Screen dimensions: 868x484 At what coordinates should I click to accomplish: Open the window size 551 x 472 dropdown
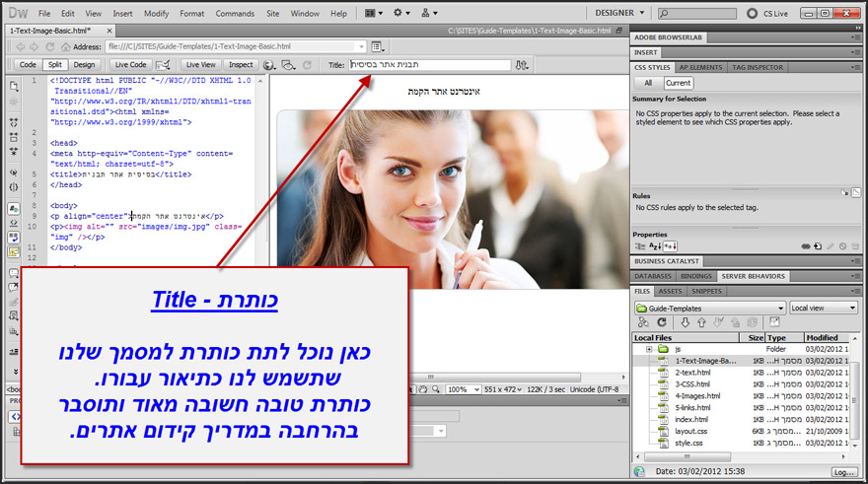tap(503, 389)
